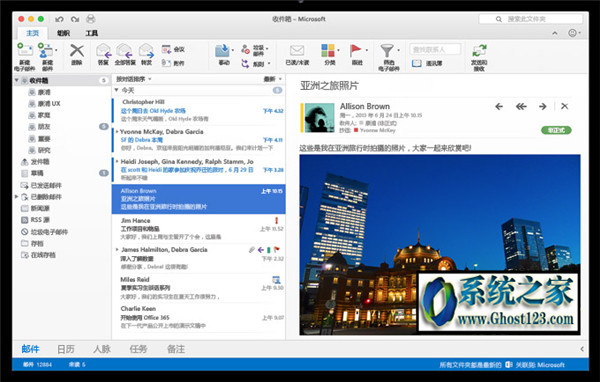This screenshot has width=600, height=382.
Task: Switch to Notes view in bottom bar
Action: [x=176, y=349]
